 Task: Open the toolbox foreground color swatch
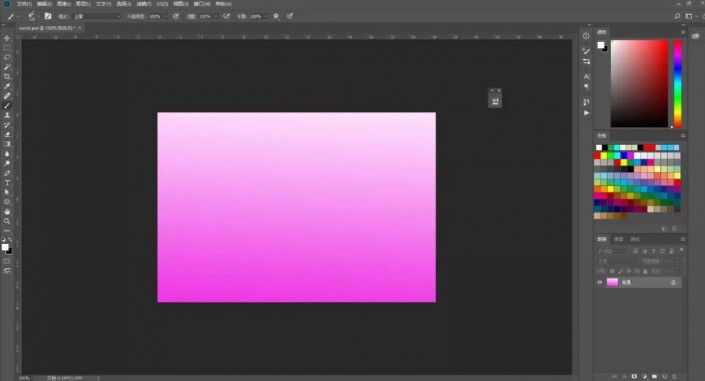click(x=5, y=247)
